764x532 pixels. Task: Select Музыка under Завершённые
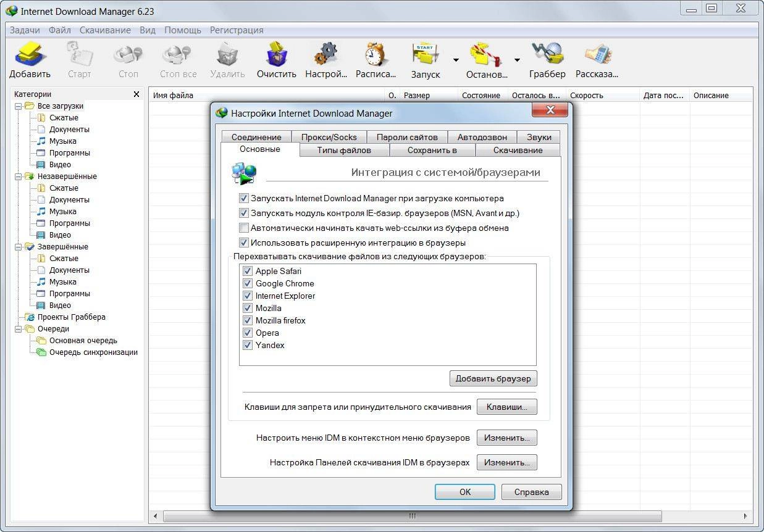pos(63,282)
